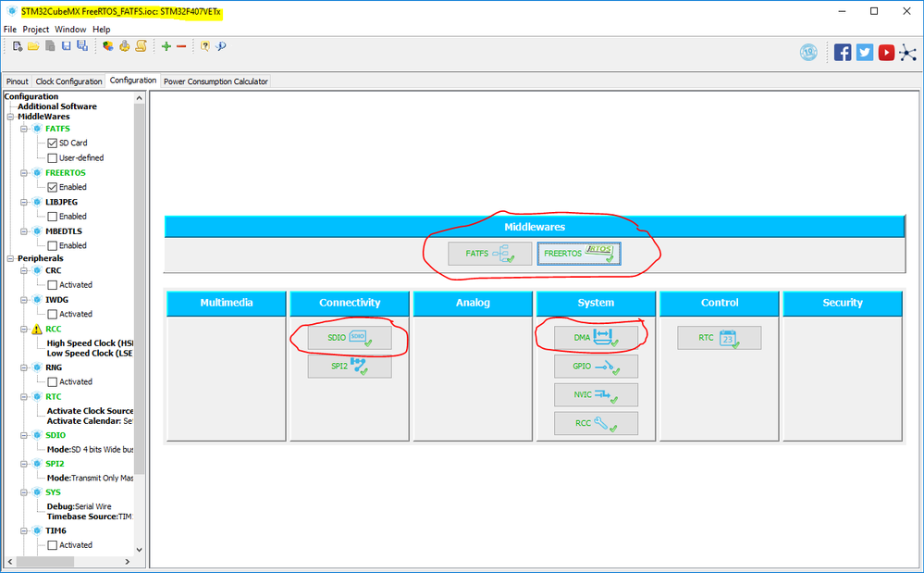Open NVIC system configuration button

point(596,395)
